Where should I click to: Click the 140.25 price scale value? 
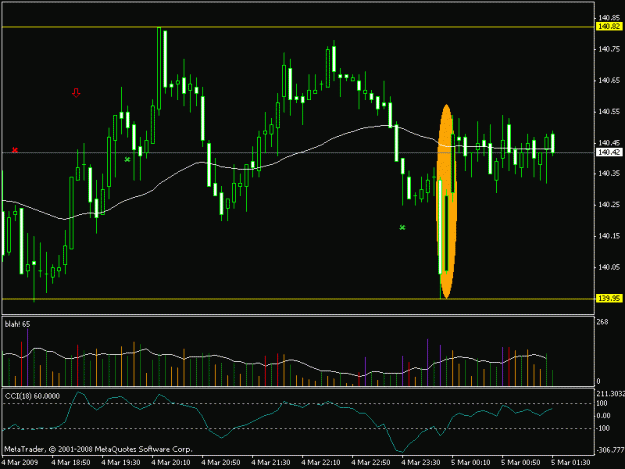click(609, 204)
